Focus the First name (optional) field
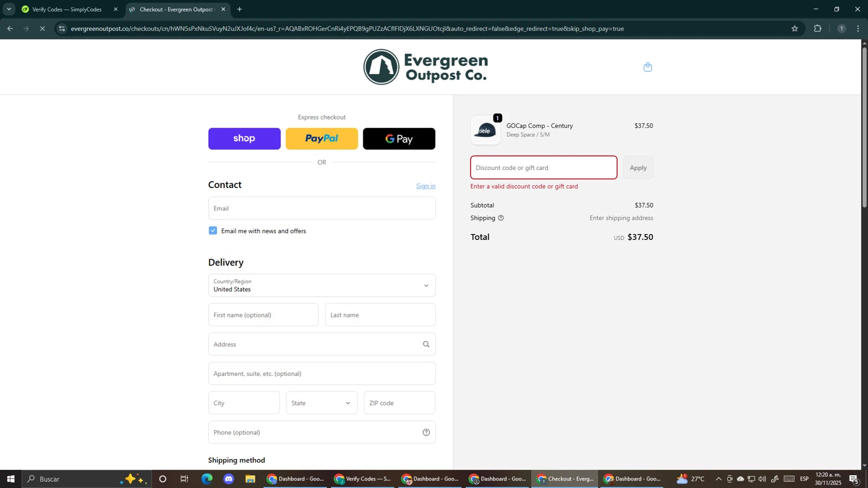The height and width of the screenshot is (488, 868). click(263, 315)
